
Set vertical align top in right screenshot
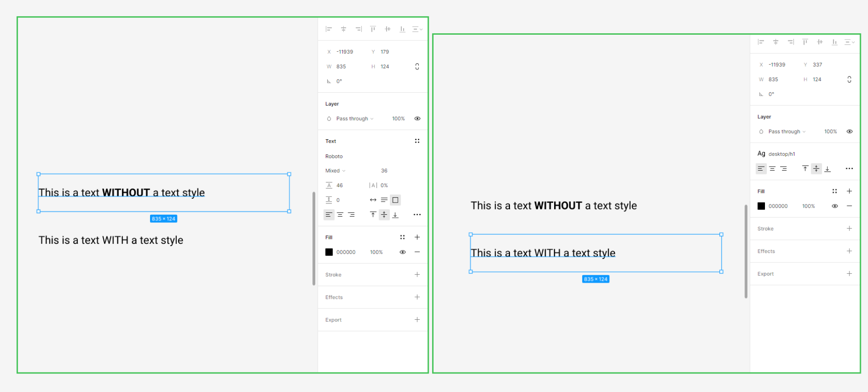[x=805, y=169]
